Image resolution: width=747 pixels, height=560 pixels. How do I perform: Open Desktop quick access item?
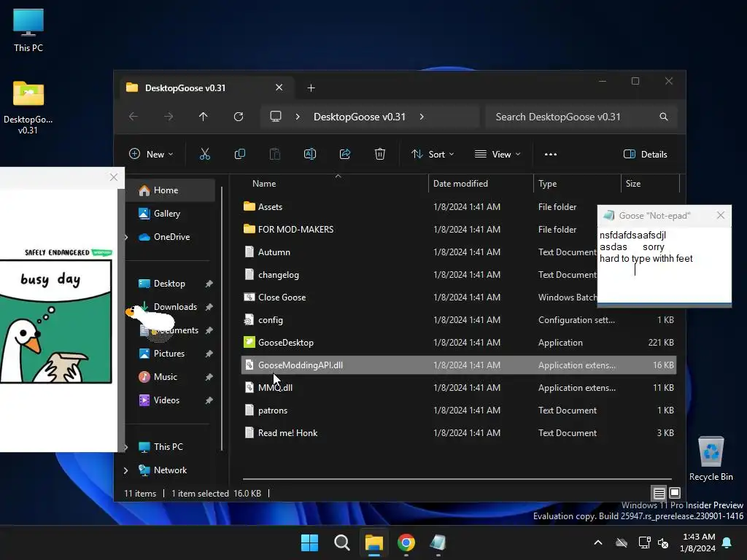click(171, 284)
